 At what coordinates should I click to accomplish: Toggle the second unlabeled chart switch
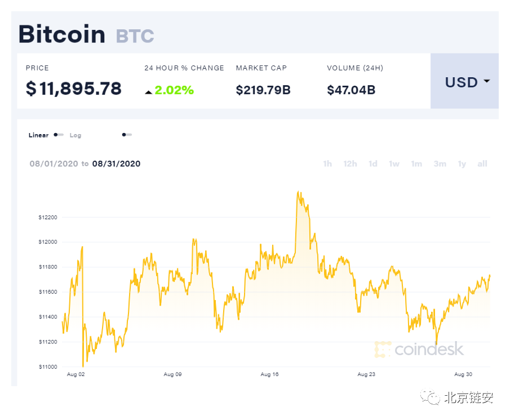coord(127,135)
